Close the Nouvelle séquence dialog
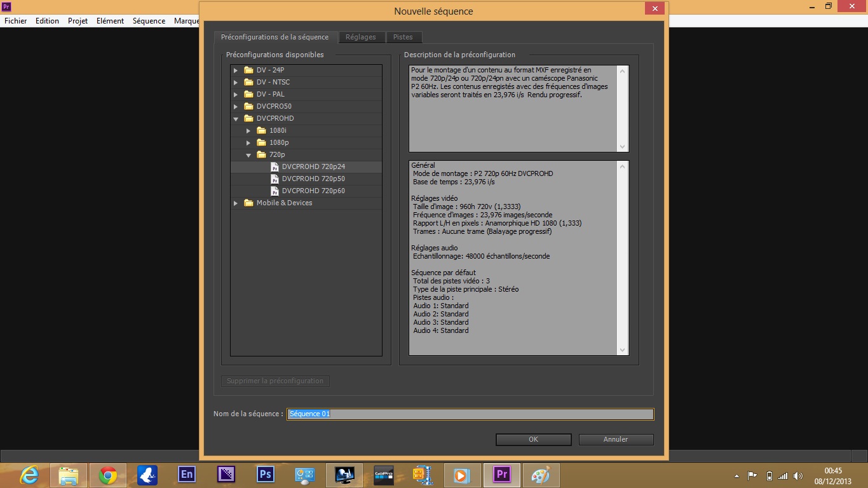Screen dimensions: 868x488 (654, 8)
